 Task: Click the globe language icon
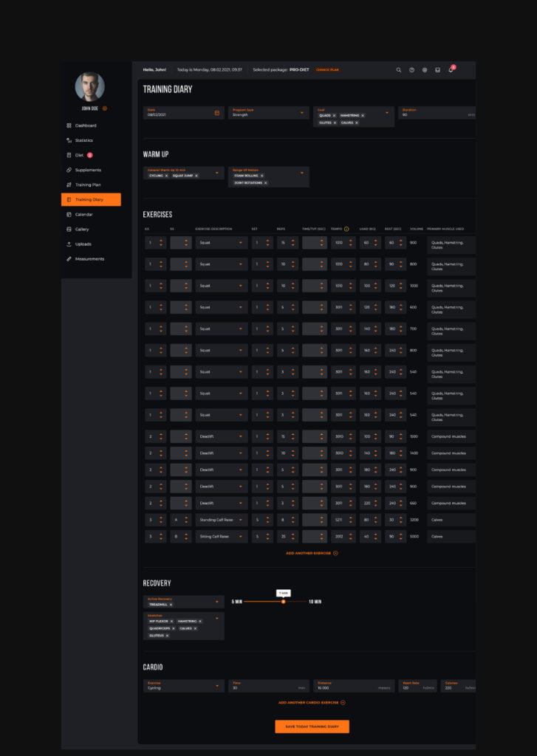pos(425,70)
